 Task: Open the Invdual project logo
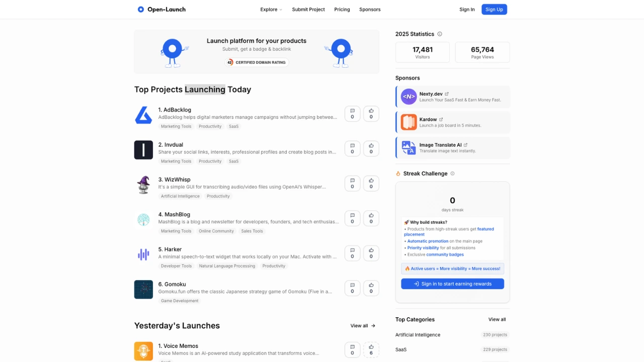coord(143,150)
